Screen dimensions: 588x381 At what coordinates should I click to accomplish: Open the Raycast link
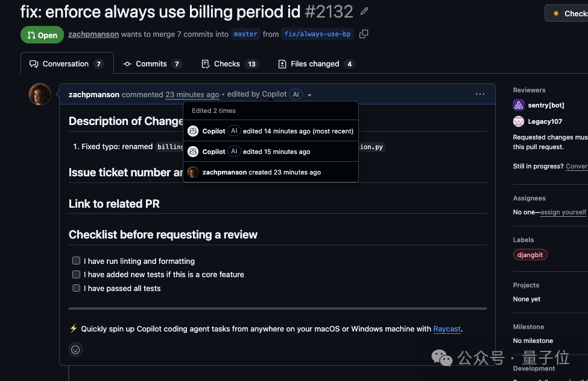(x=447, y=329)
